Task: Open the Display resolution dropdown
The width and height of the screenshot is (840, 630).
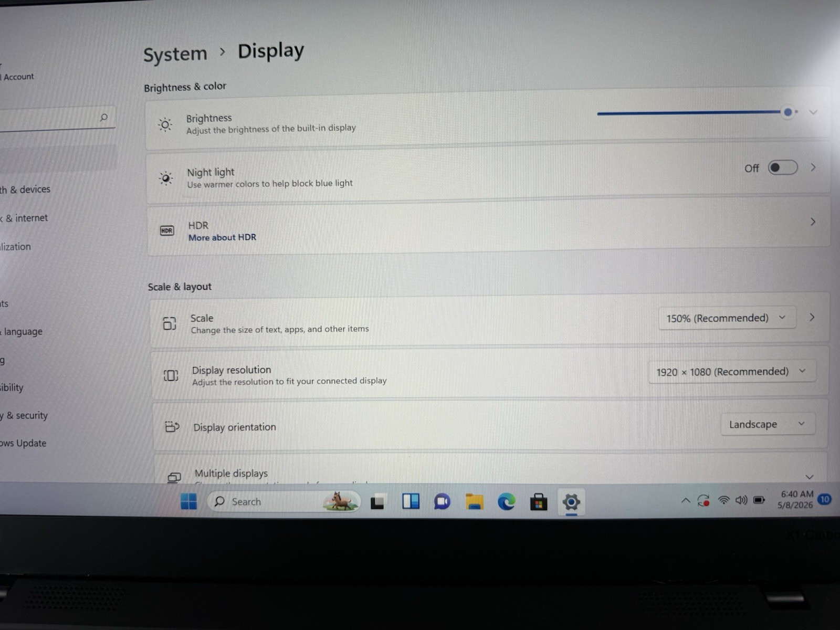Action: click(732, 372)
